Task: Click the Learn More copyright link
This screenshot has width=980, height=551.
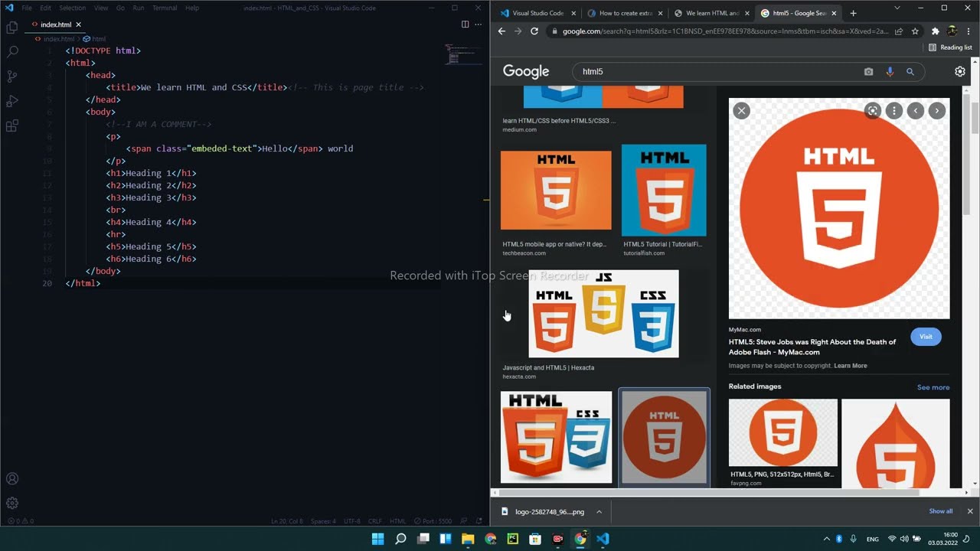Action: (851, 366)
